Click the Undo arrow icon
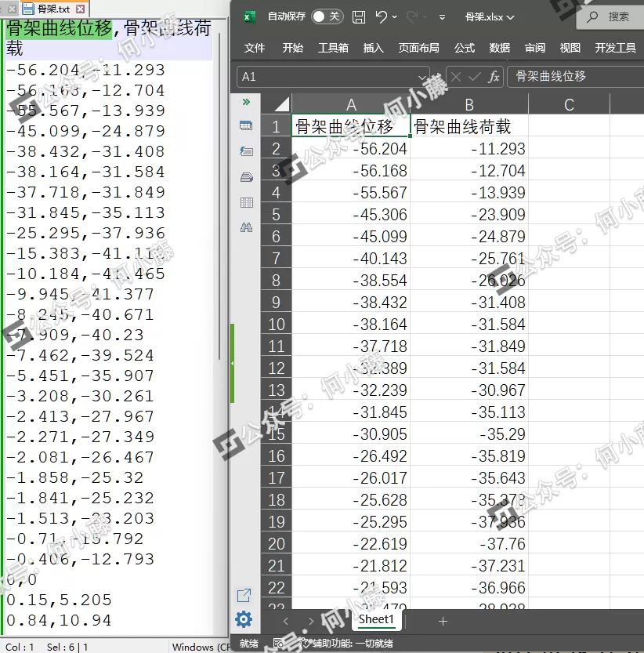The height and width of the screenshot is (653, 644). (382, 16)
